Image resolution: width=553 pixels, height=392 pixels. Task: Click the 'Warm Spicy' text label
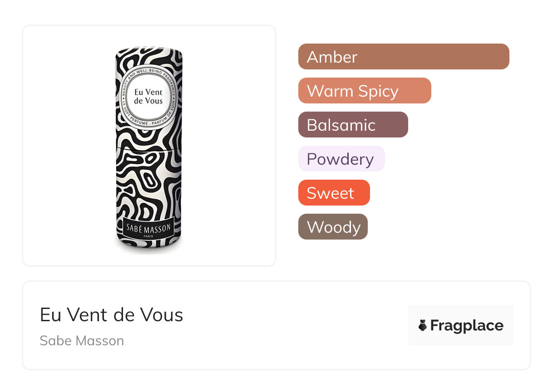tap(352, 91)
